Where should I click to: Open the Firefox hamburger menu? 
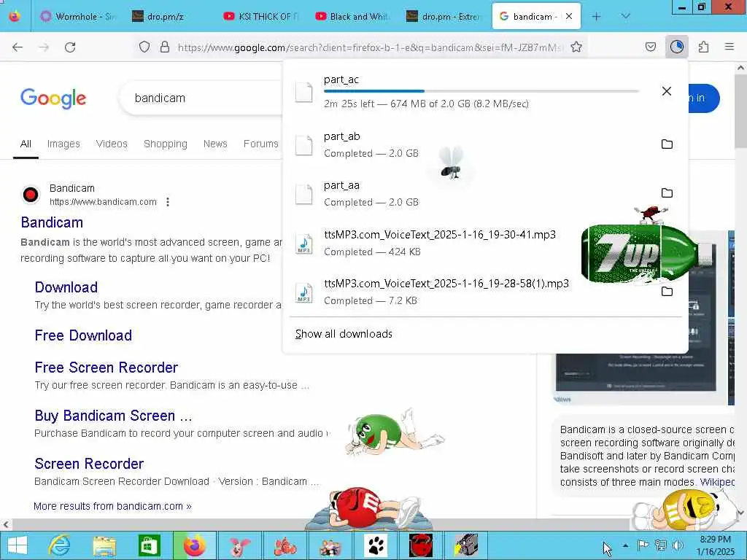pos(729,47)
